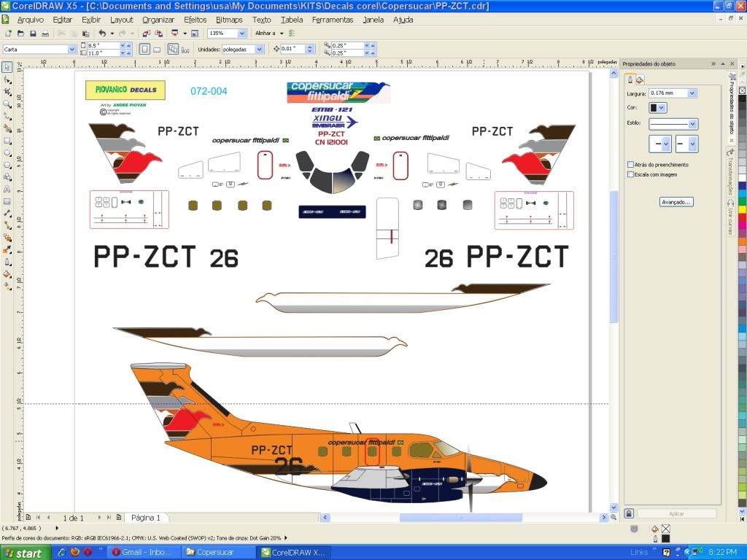Open the Efeitos menu
Image resolution: width=747 pixels, height=560 pixels.
tap(195, 20)
